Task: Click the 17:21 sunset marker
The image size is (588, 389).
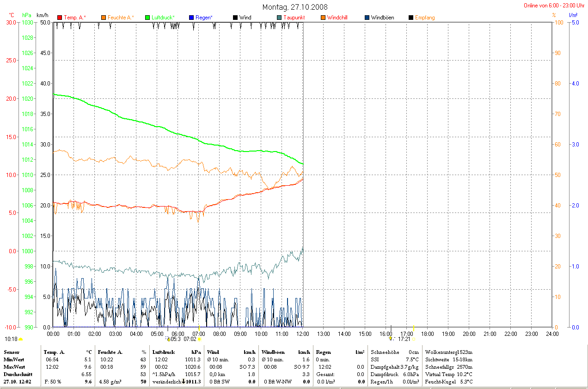Action: 404,339
